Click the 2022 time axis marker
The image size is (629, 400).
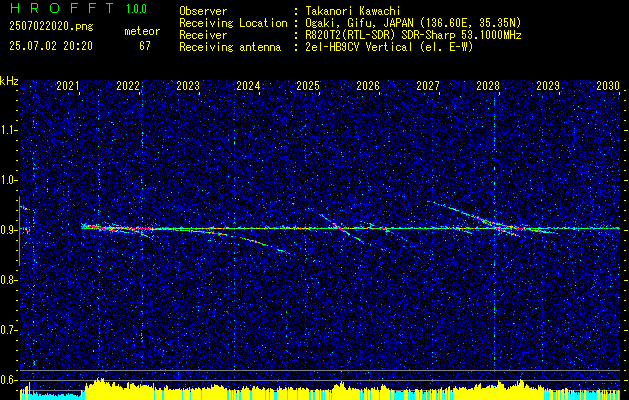point(128,86)
